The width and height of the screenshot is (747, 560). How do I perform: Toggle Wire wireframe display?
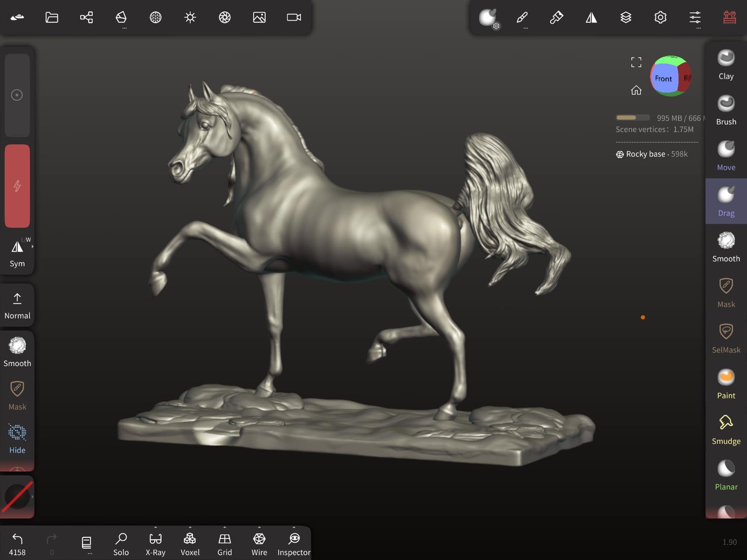pyautogui.click(x=259, y=544)
